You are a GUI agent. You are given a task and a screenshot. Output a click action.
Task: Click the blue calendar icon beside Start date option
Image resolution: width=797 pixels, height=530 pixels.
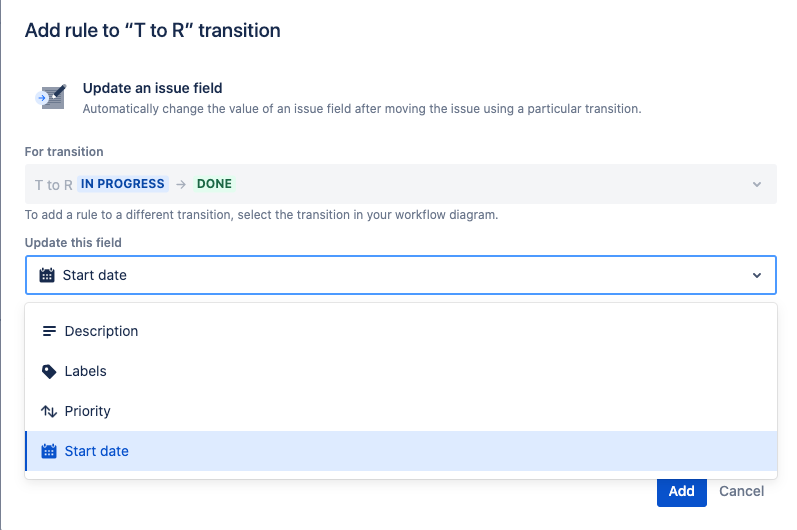49,451
